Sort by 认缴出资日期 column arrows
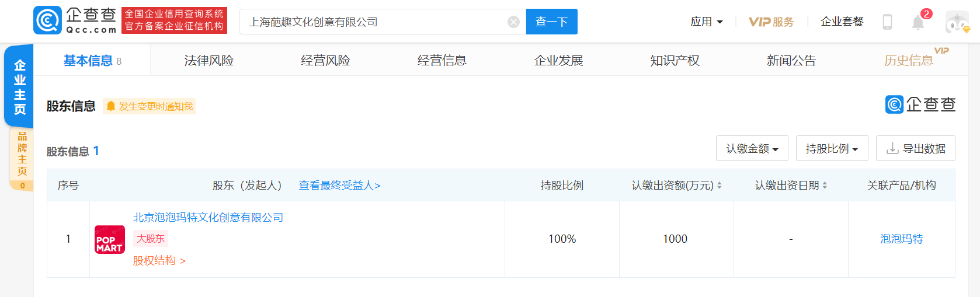 [825, 186]
